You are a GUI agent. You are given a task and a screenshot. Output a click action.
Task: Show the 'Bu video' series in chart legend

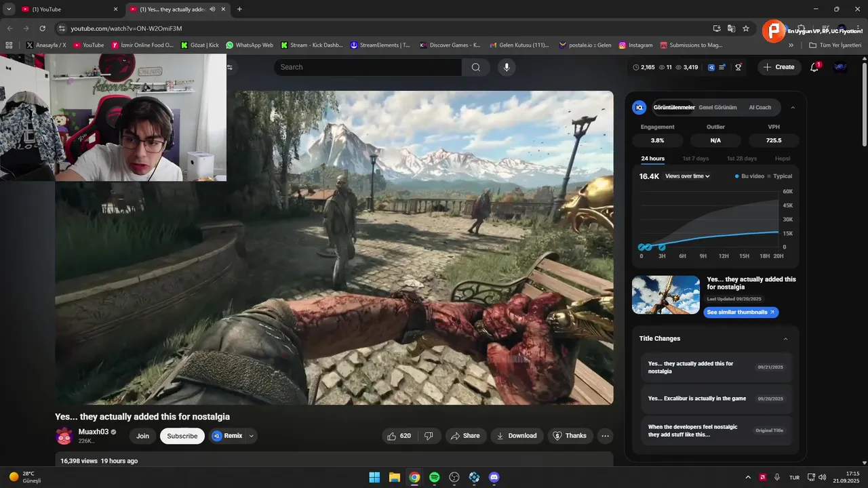point(749,176)
